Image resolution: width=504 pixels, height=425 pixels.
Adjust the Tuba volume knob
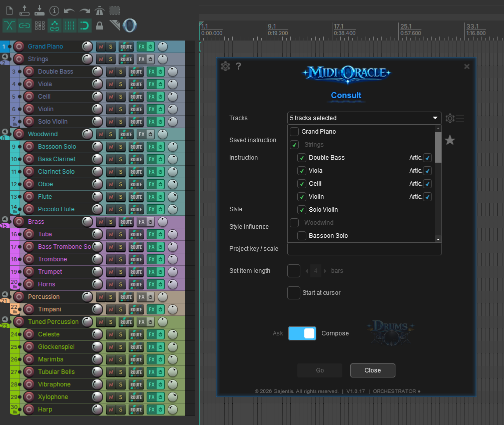[98, 234]
